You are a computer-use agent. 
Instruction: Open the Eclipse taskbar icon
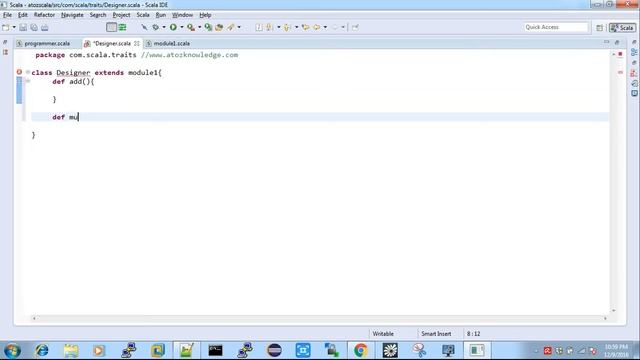274,351
